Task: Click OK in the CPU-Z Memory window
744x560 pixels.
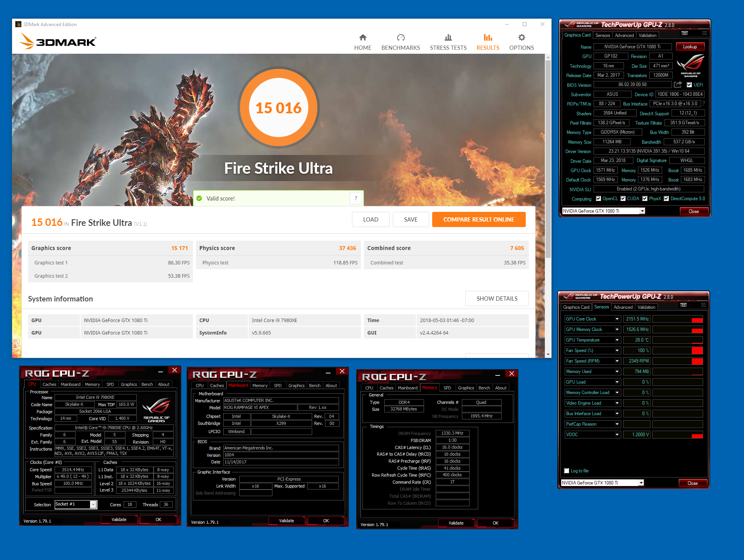Action: (x=495, y=523)
